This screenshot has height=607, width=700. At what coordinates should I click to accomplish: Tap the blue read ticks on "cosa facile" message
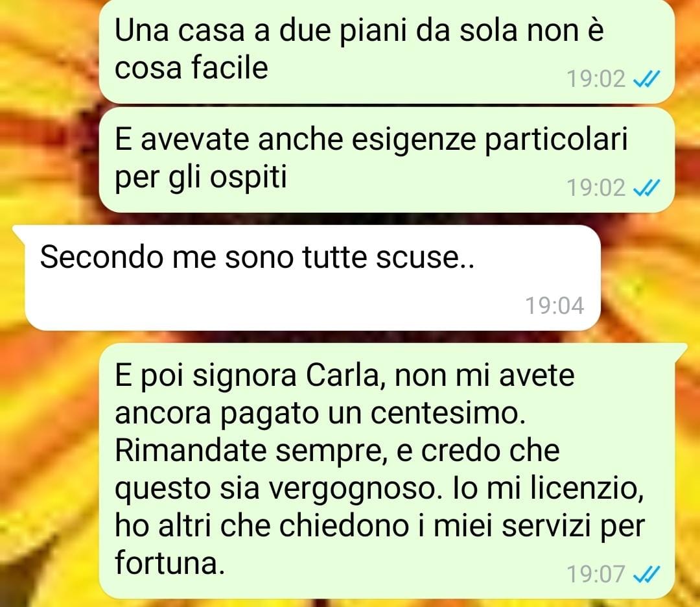click(646, 80)
